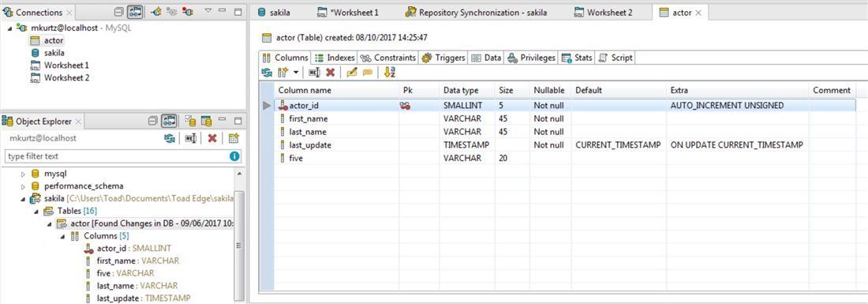Click the blue info icon in filter field
This screenshot has width=868, height=304.
[234, 156]
